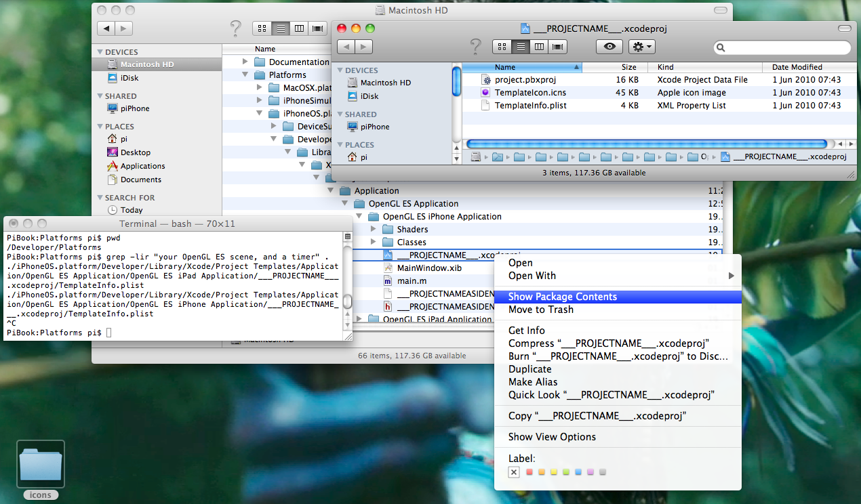Open Applications in Macintosh HD window sidebar
861x504 pixels.
pyautogui.click(x=136, y=166)
